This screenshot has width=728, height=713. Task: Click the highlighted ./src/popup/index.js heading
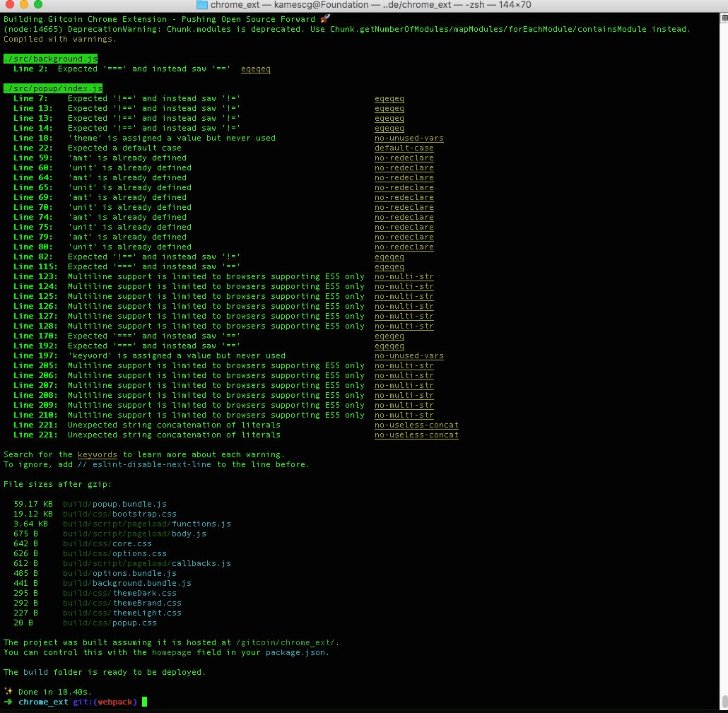click(x=53, y=88)
